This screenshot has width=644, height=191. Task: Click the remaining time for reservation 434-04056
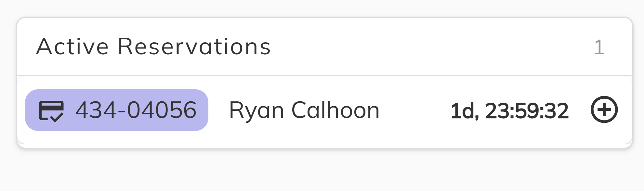pyautogui.click(x=509, y=111)
